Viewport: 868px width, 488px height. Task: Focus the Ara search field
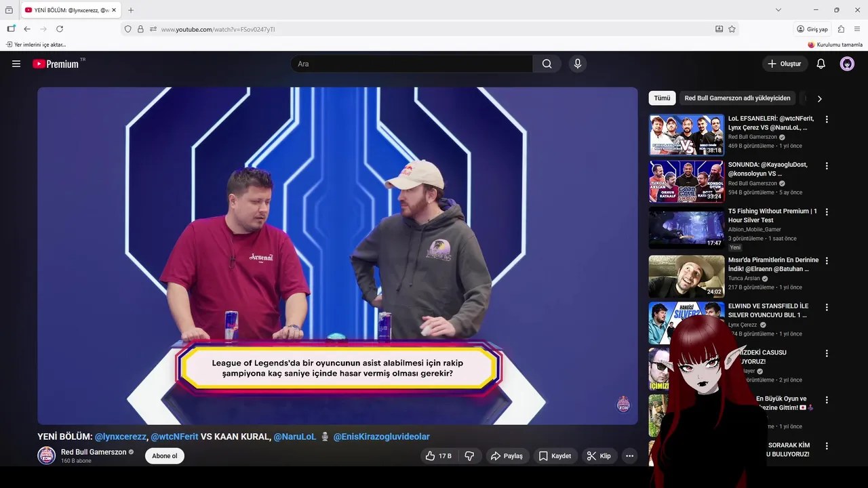[412, 64]
